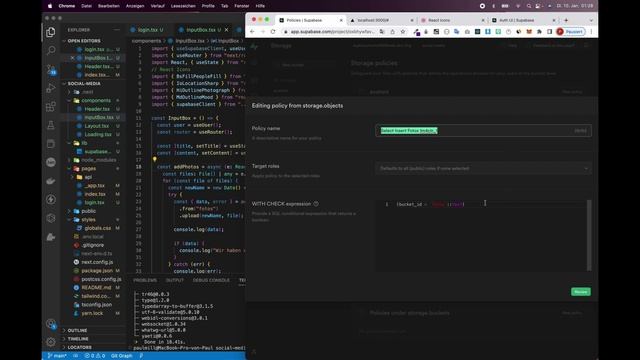640x360 pixels.
Task: Open package.json in the file tree
Action: (97, 271)
